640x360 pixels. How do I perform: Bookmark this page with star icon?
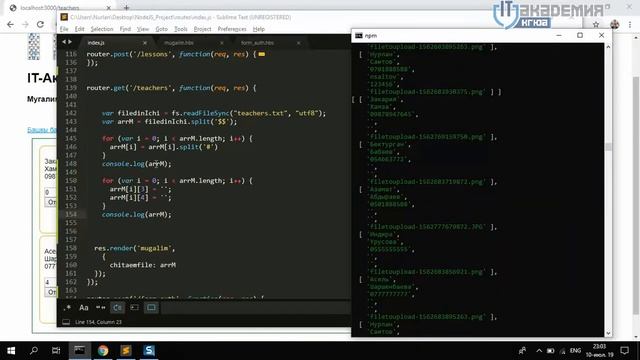pyautogui.click(x=596, y=24)
